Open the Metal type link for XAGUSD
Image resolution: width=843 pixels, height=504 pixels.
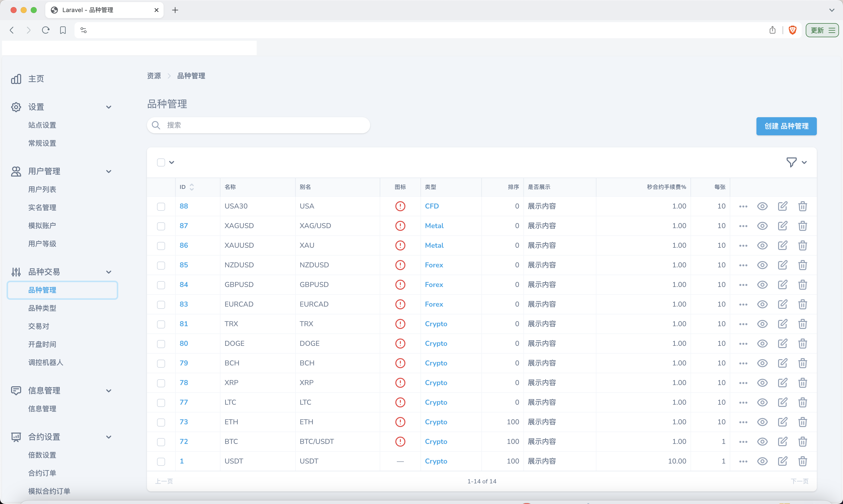[434, 226]
